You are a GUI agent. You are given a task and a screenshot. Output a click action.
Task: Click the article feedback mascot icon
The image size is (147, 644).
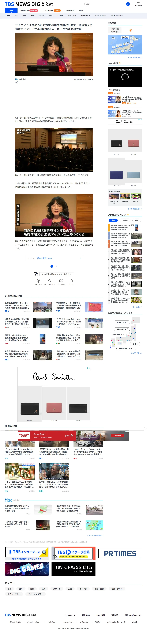point(36,274)
